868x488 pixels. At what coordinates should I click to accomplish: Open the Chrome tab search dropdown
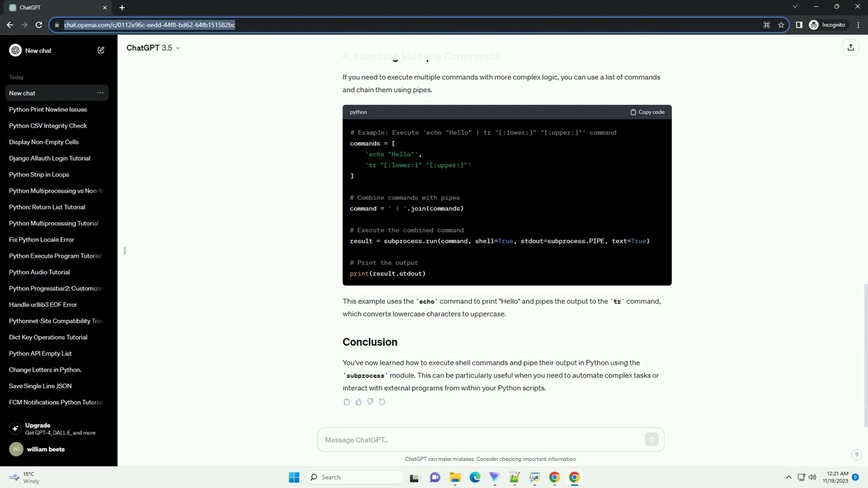[x=795, y=7]
